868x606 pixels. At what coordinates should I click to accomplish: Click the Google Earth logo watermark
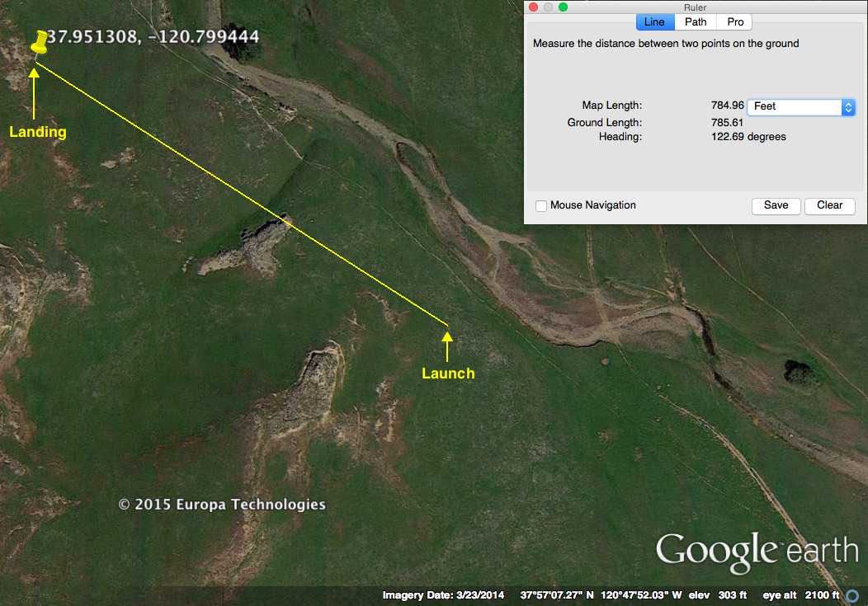point(757,550)
